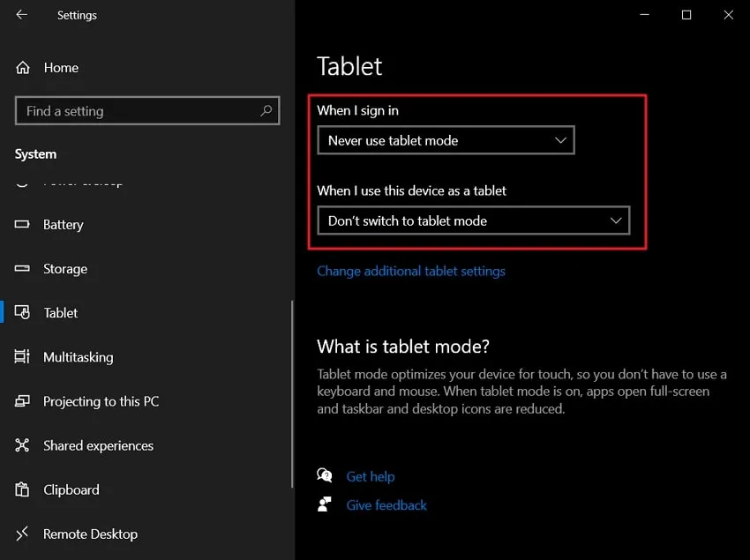
Task: Expand 'Don't switch to tablet mode' dropdown
Action: [x=474, y=220]
